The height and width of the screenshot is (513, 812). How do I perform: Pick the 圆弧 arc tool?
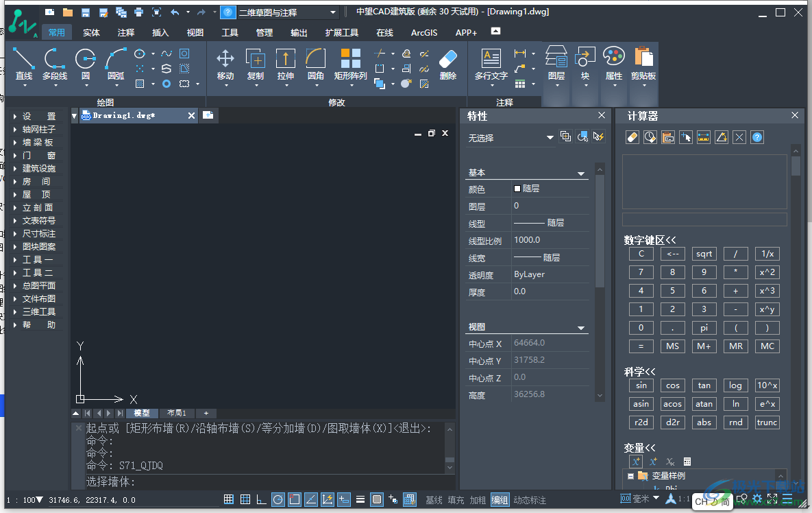pos(116,64)
